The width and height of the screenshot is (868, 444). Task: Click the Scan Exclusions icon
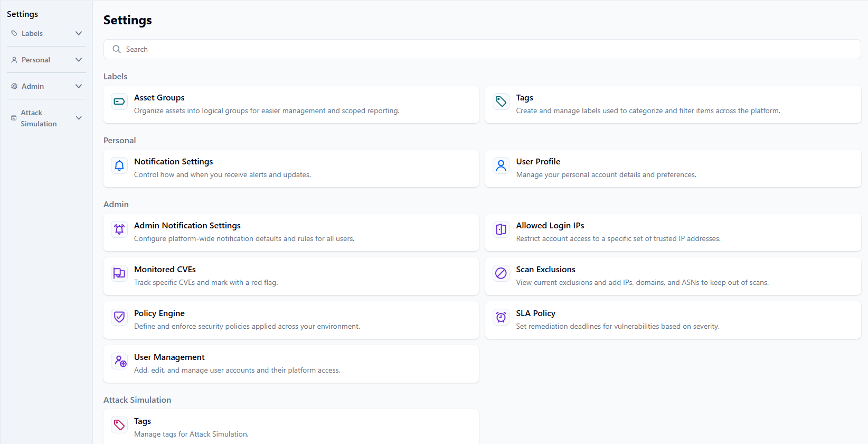tap(501, 273)
